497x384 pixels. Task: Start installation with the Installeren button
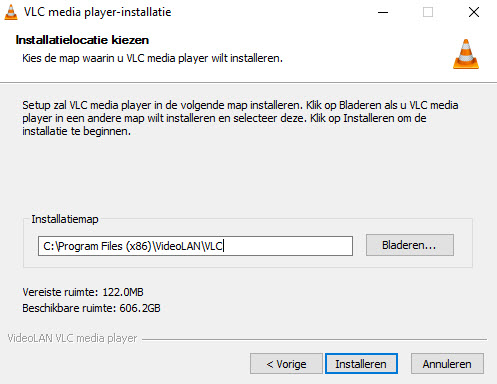(x=361, y=364)
